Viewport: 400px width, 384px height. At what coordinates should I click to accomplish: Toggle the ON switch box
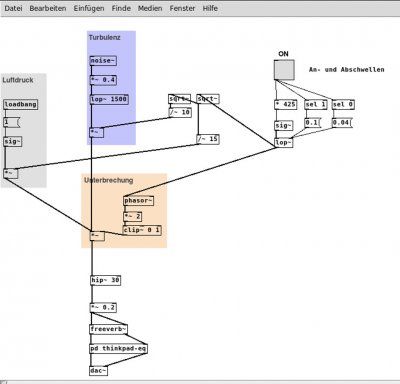(284, 70)
